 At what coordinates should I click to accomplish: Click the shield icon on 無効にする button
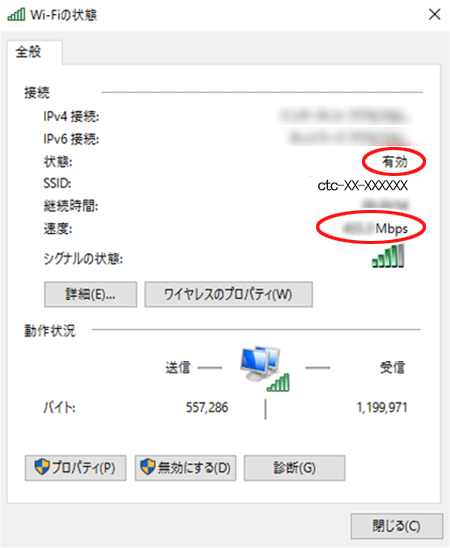coord(147,467)
